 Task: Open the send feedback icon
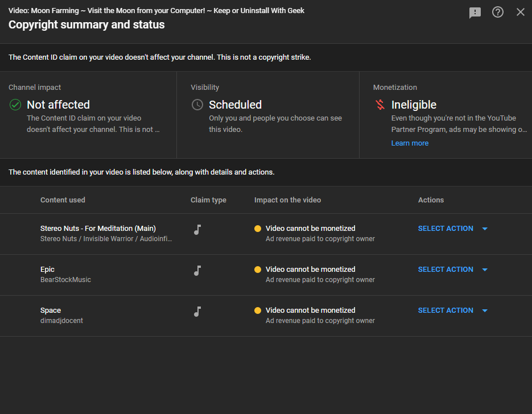[475, 13]
